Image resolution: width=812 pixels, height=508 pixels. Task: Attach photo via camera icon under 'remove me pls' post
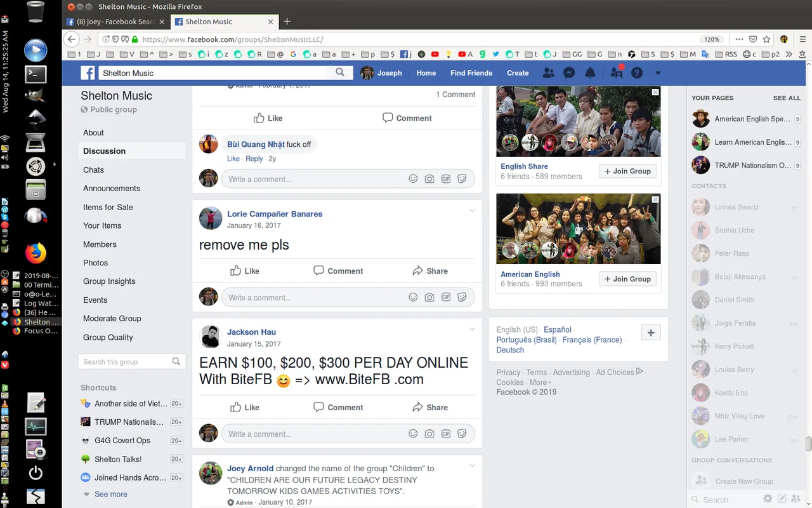point(429,297)
